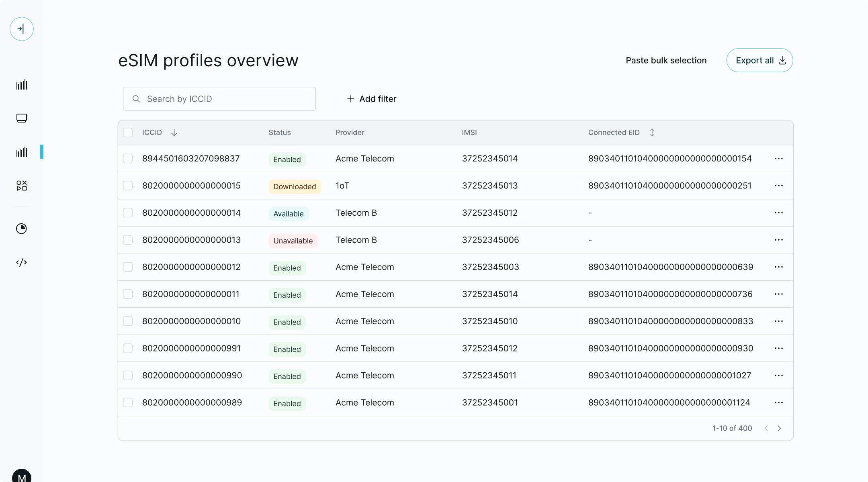Viewport: 868px width, 482px height.
Task: Open the devices monitor sidebar icon
Action: [x=22, y=118]
